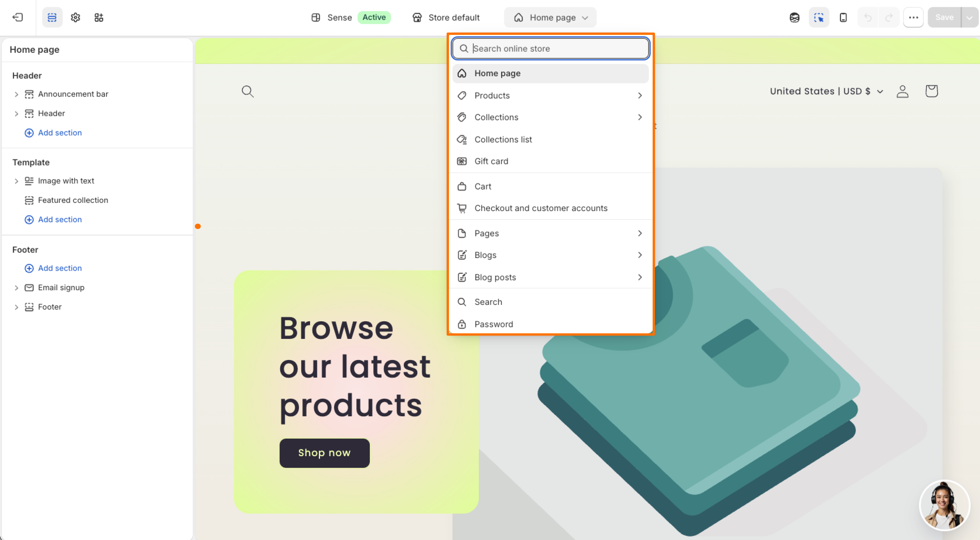
Task: Select Collections list template
Action: click(x=550, y=139)
